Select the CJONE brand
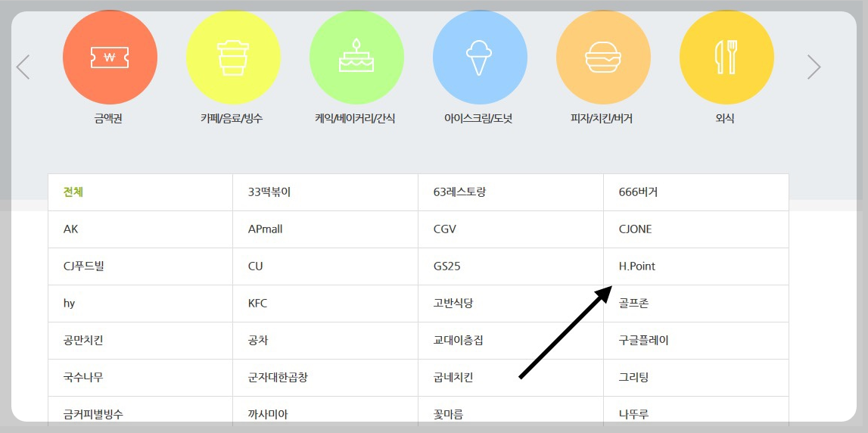This screenshot has width=868, height=433. [x=696, y=229]
